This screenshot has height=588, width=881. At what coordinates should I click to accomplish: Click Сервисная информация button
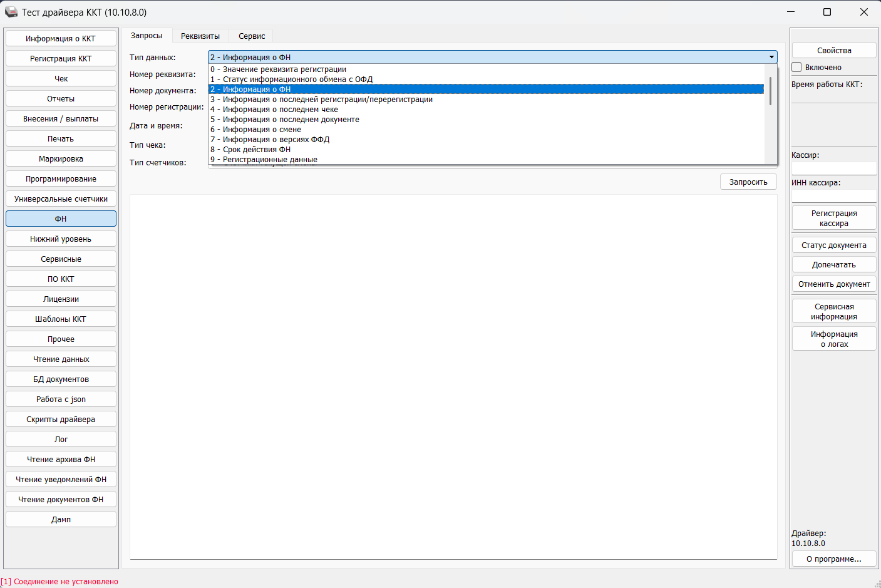coord(834,311)
